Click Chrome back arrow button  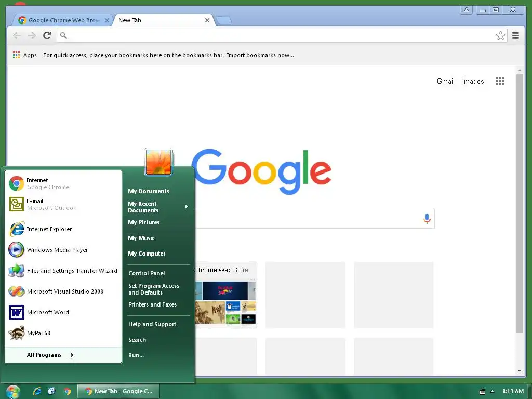(x=17, y=36)
